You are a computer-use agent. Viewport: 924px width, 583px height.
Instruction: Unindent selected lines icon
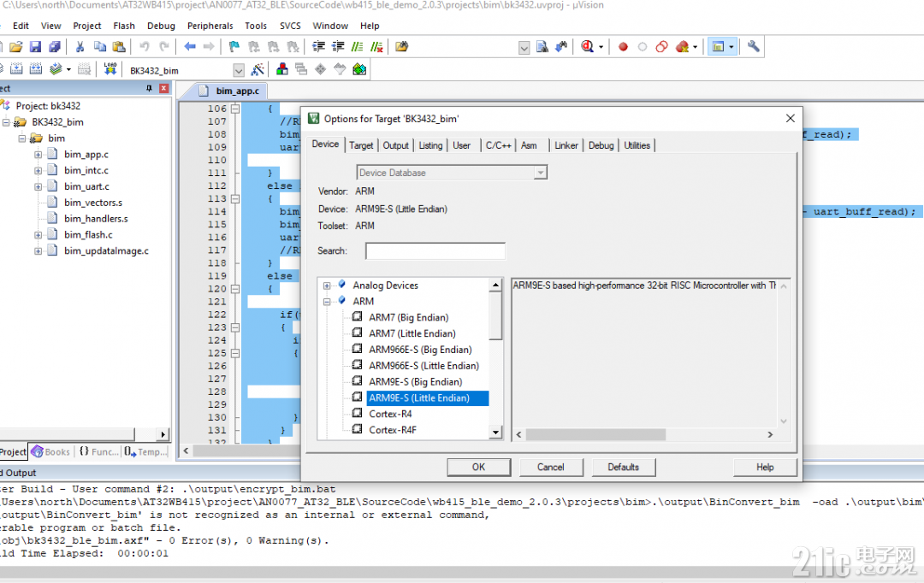338,47
